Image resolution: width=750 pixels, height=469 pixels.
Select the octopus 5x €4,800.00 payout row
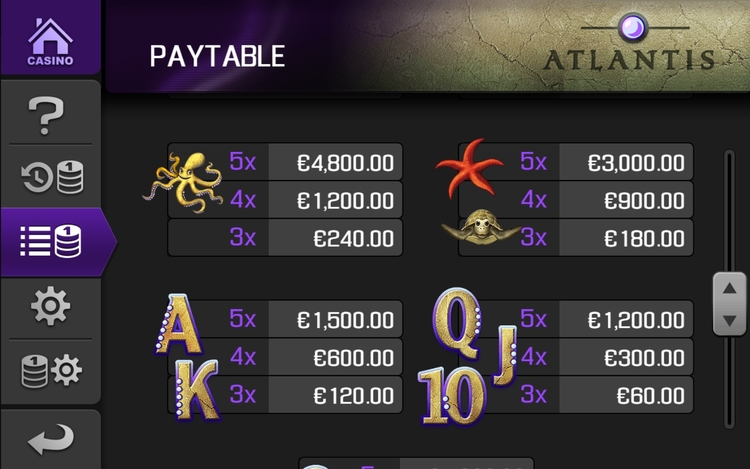coord(314,162)
